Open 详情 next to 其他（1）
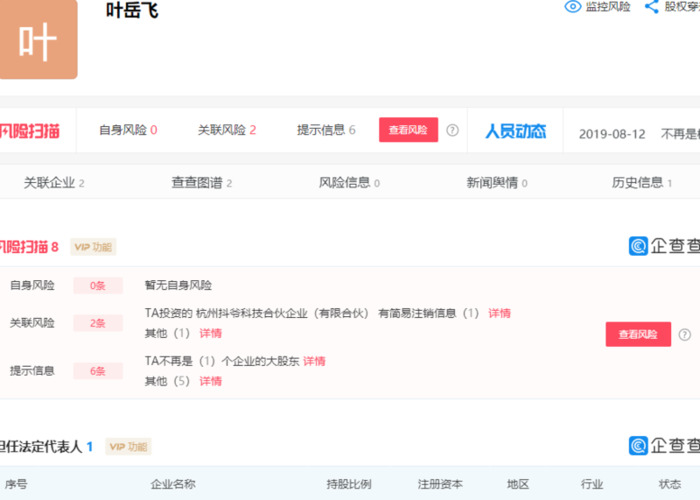 [x=210, y=333]
